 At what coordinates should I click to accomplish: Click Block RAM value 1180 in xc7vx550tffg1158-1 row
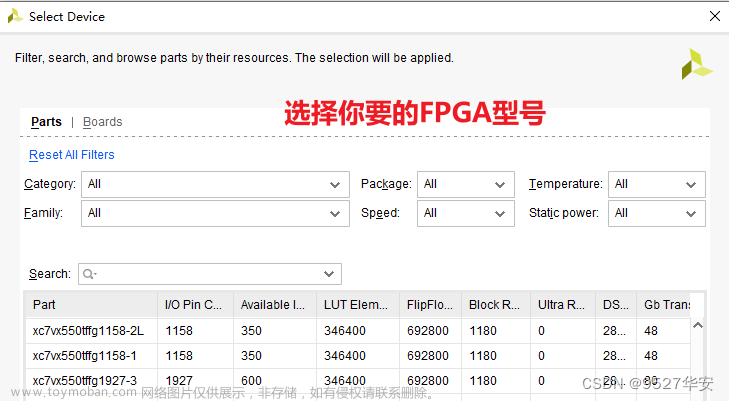(x=483, y=356)
